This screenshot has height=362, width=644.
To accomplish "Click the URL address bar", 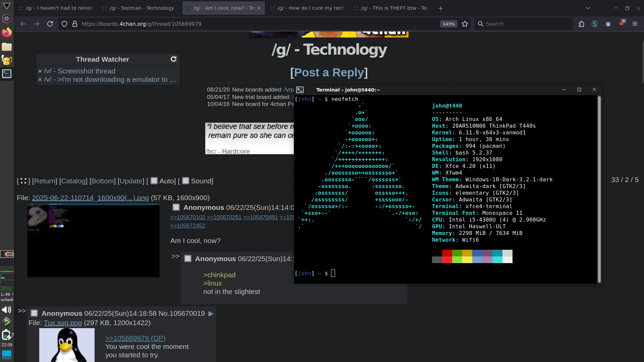I will click(258, 24).
